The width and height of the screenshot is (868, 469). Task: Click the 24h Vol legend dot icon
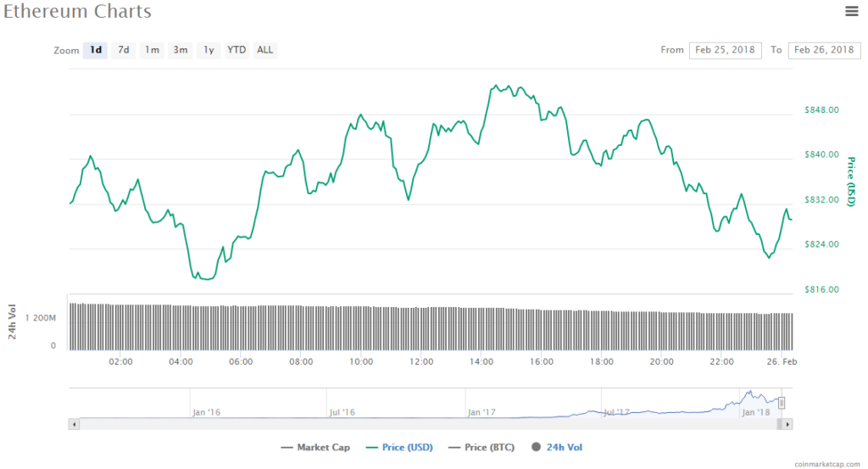[x=537, y=447]
